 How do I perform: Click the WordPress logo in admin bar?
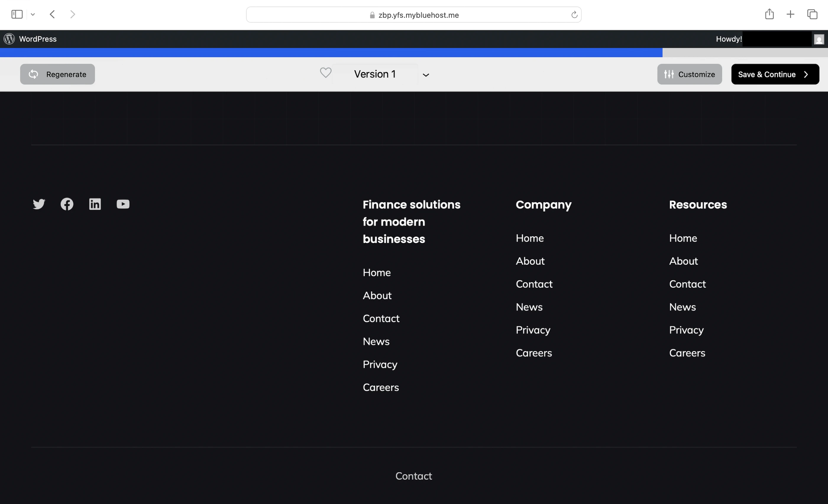pos(9,39)
